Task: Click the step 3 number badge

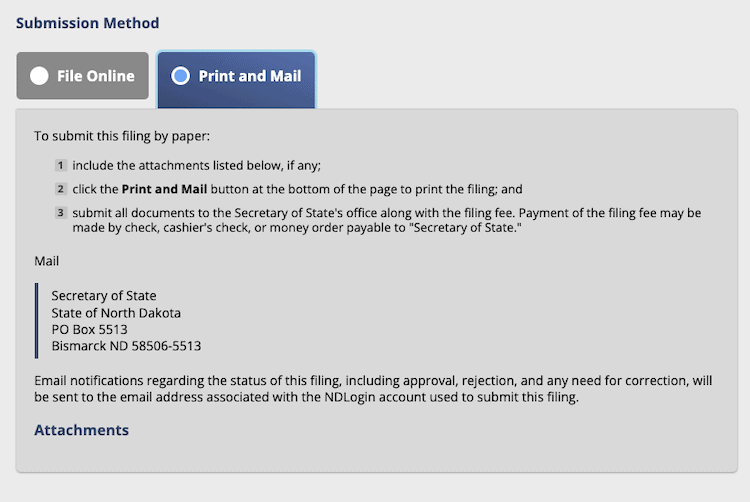Action: pos(60,212)
